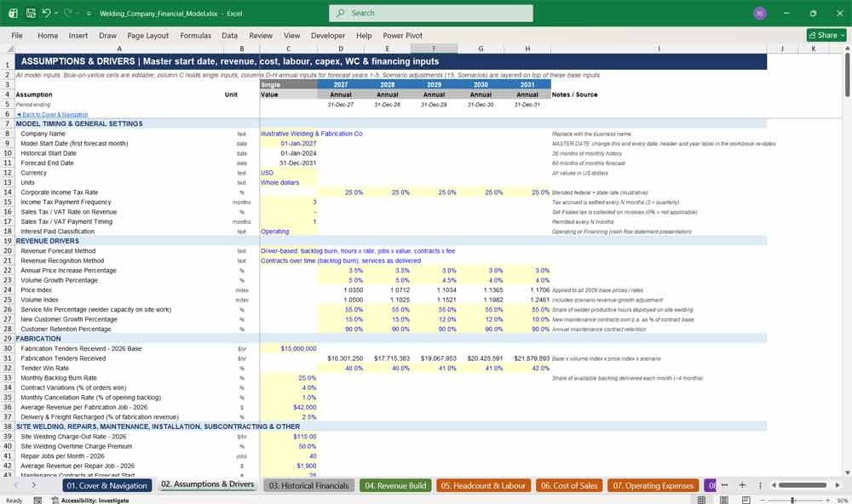Open the 04. Revenue Build sheet

[x=395, y=485]
